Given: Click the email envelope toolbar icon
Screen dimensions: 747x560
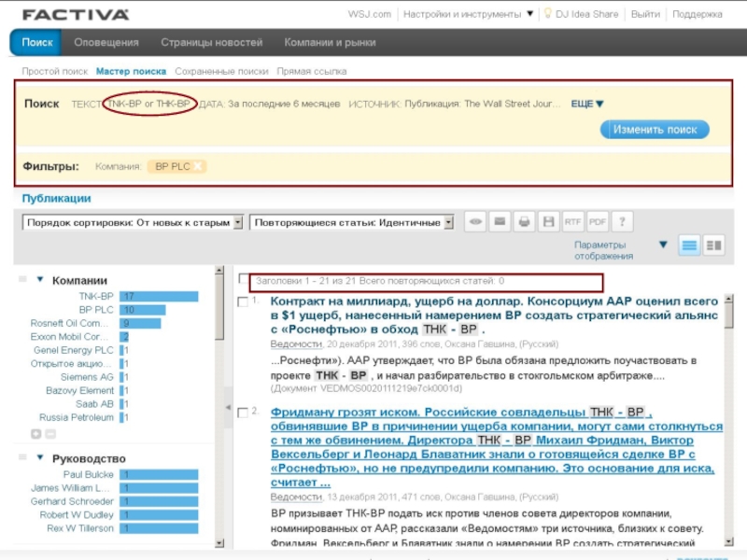Looking at the screenshot, I should click(x=500, y=222).
